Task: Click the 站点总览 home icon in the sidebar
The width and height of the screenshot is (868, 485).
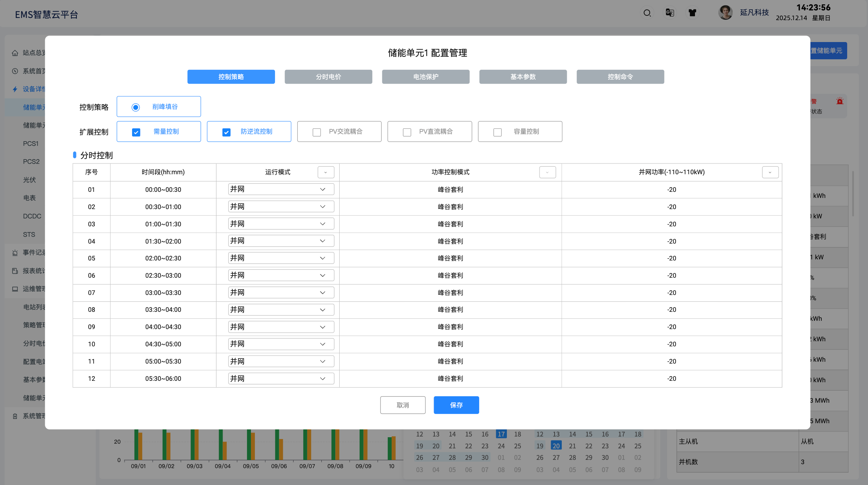Action: tap(15, 53)
